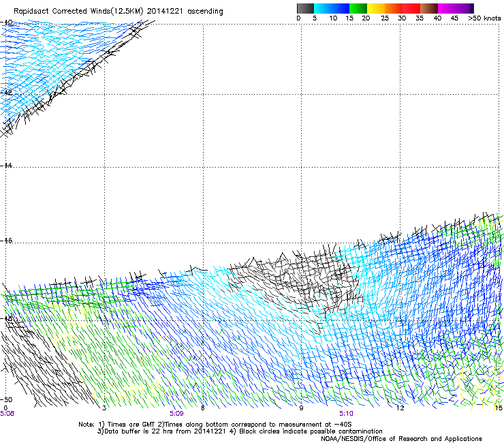Image resolution: width=504 pixels, height=443 pixels.
Task: Click the brown 35-40 knots color band
Action: (429, 8)
